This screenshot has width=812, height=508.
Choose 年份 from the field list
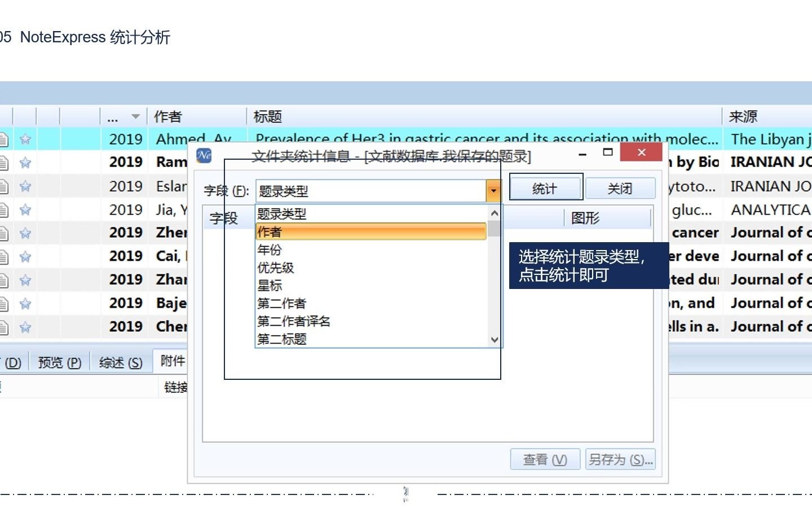(370, 249)
